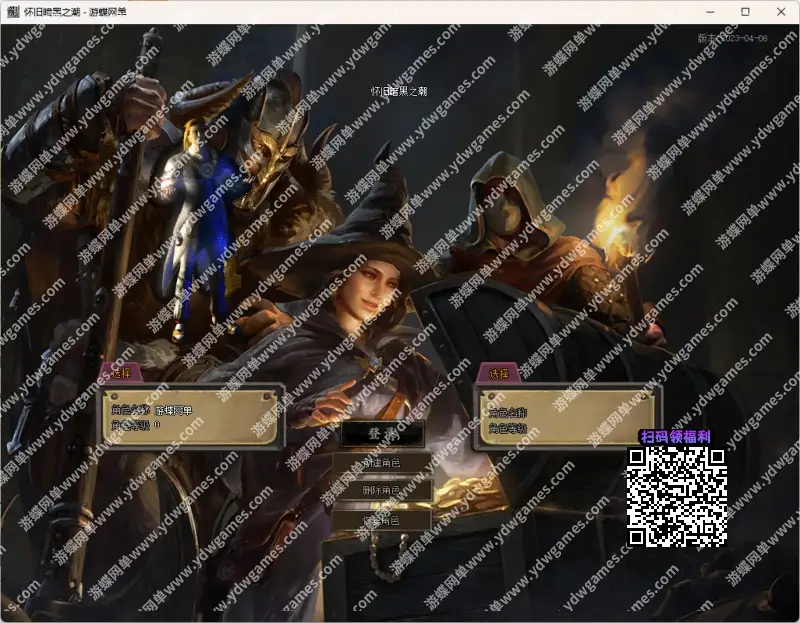Click the QR code image
800x623 pixels.
click(x=677, y=496)
